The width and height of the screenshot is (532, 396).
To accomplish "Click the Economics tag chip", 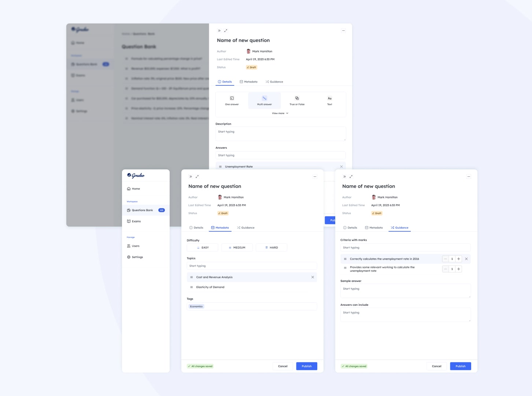I will (196, 307).
